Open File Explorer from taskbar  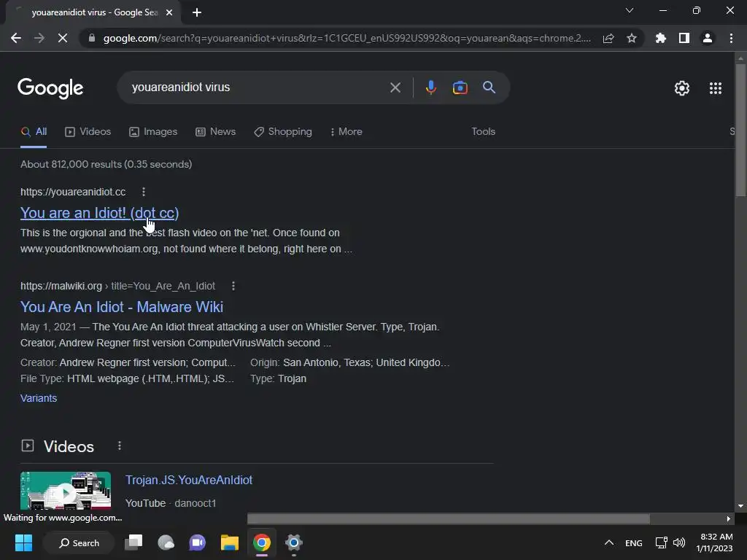(x=230, y=542)
